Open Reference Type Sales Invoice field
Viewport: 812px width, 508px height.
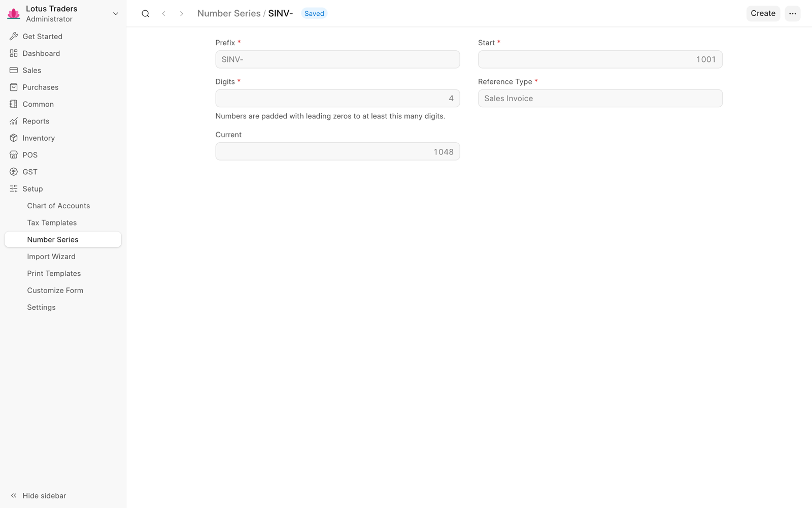(600, 99)
